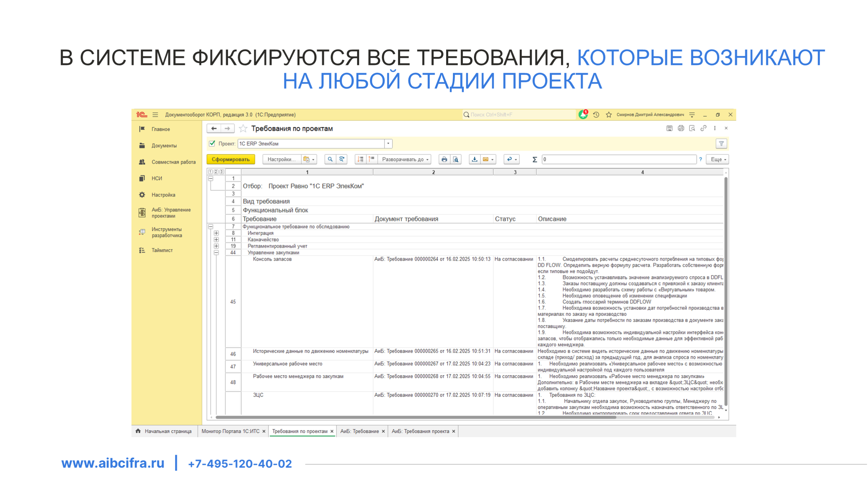Toggle favorite star next to report title

pyautogui.click(x=243, y=129)
